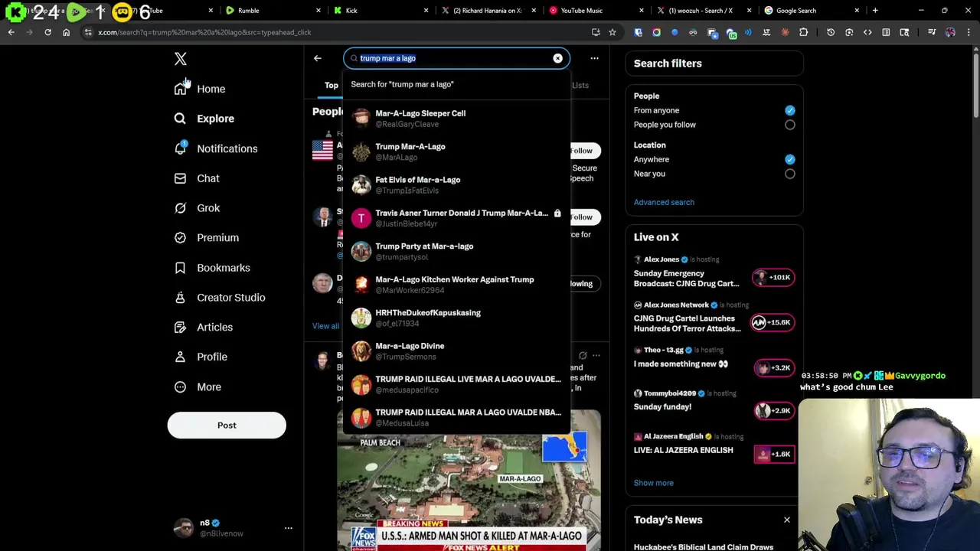The height and width of the screenshot is (551, 980).
Task: Click browser reload button
Action: click(47, 32)
